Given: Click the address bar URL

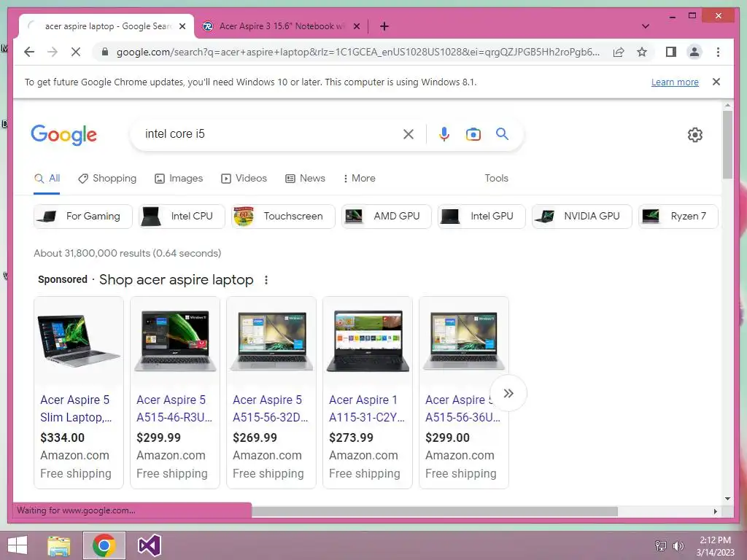Looking at the screenshot, I should tap(357, 52).
